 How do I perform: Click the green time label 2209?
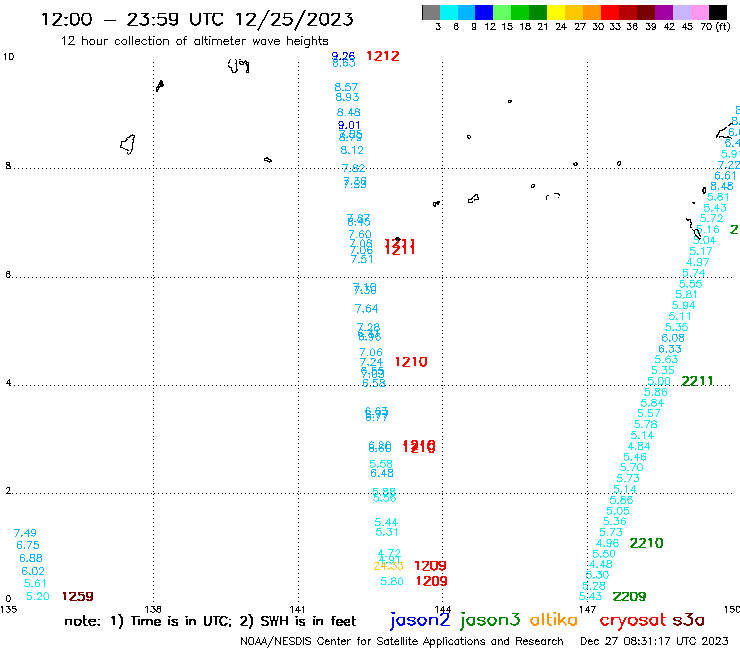coord(629,596)
